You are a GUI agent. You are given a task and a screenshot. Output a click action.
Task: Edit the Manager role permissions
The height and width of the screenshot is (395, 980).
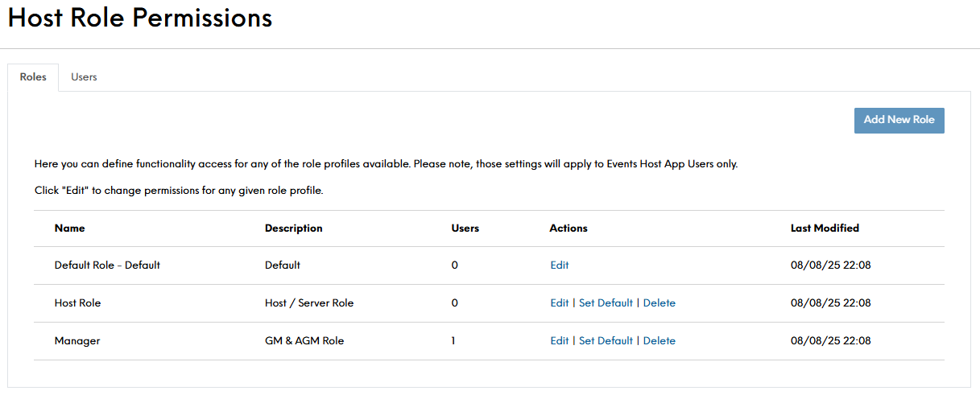coord(559,341)
